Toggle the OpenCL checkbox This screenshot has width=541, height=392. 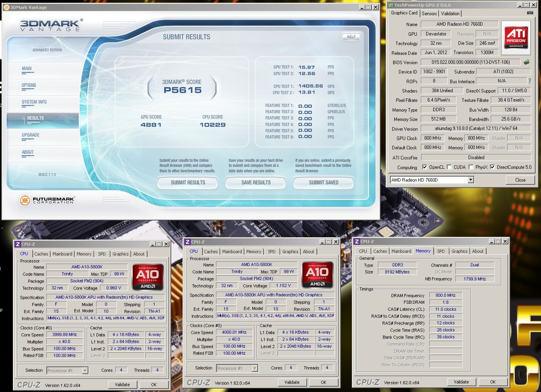pos(425,167)
